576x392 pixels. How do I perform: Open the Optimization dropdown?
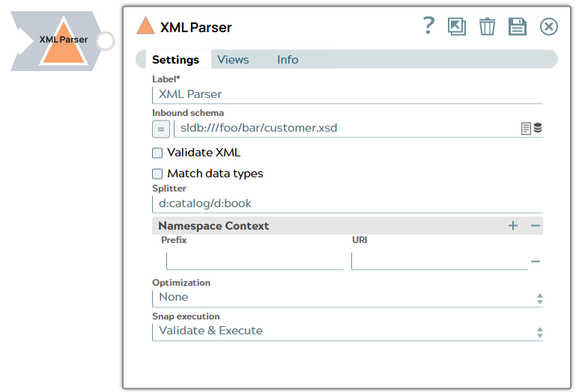pos(348,298)
